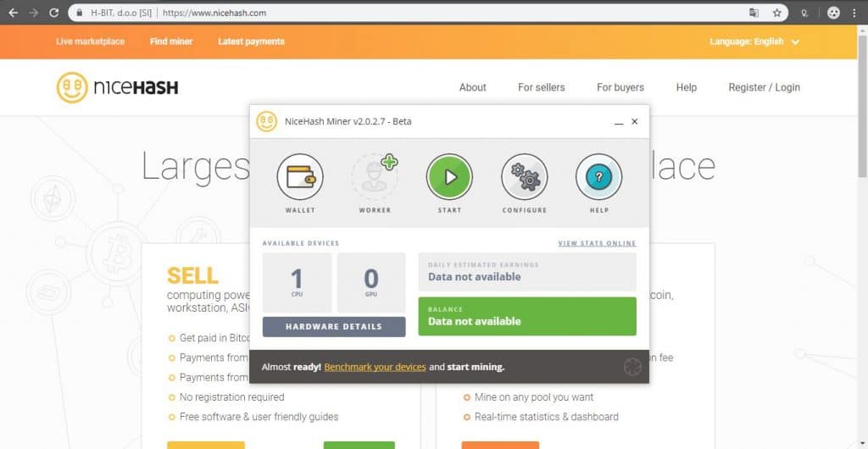Click the extension icon beside the bookmark star
This screenshot has width=868, height=449.
tap(805, 13)
